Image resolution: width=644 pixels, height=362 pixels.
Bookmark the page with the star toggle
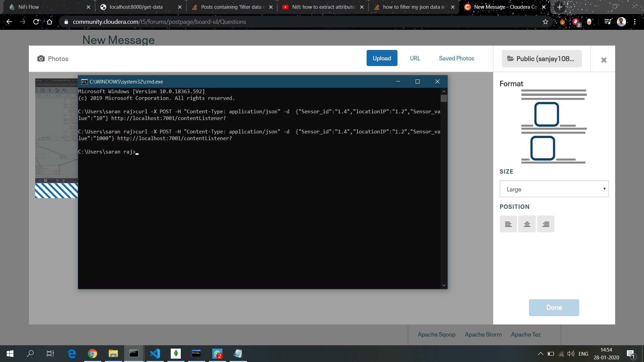pos(545,21)
